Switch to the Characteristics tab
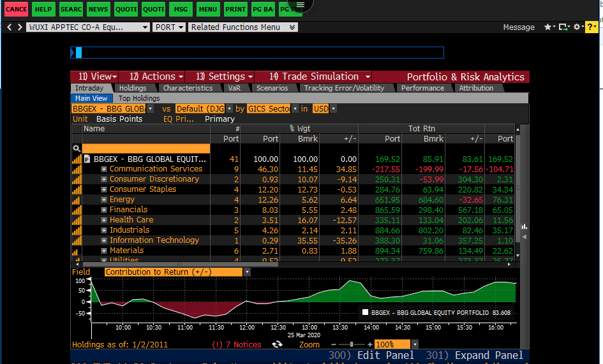 188,88
